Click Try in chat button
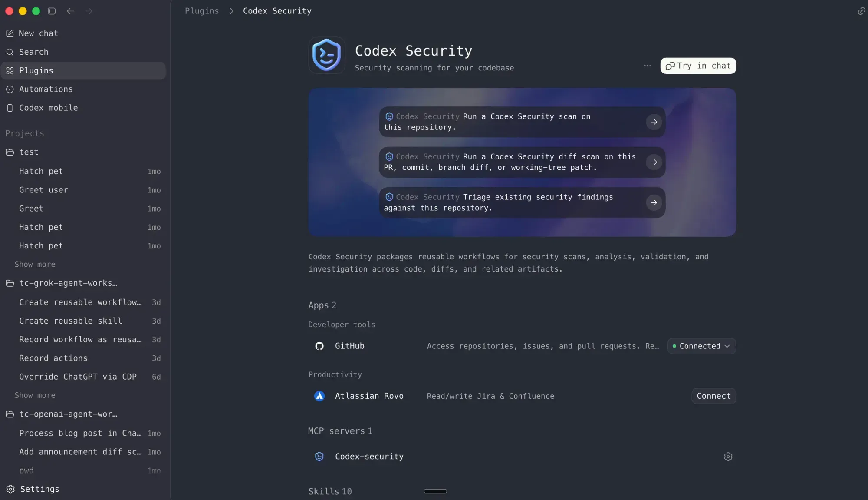The height and width of the screenshot is (500, 868). click(698, 66)
